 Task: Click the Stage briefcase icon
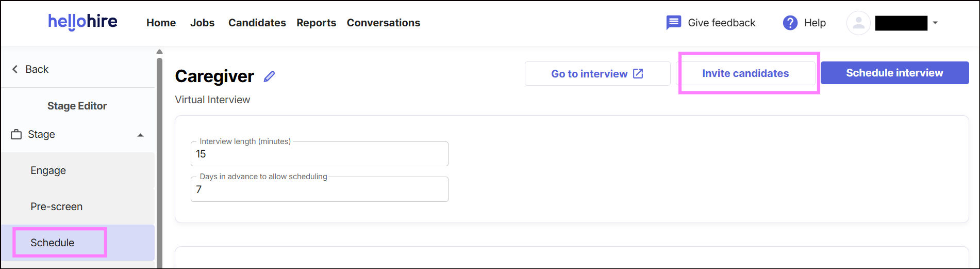click(16, 134)
